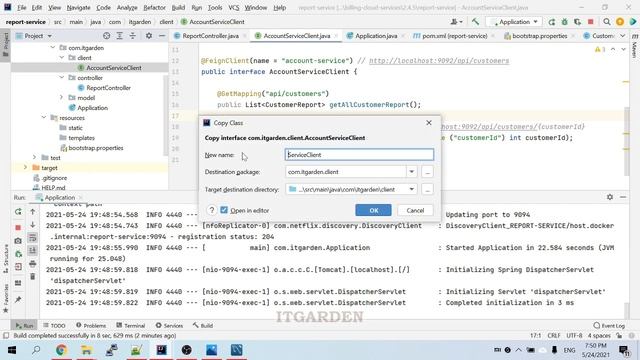Close the Copy Class dialog
Image resolution: width=640 pixels, height=360 pixels.
pyautogui.click(x=429, y=122)
